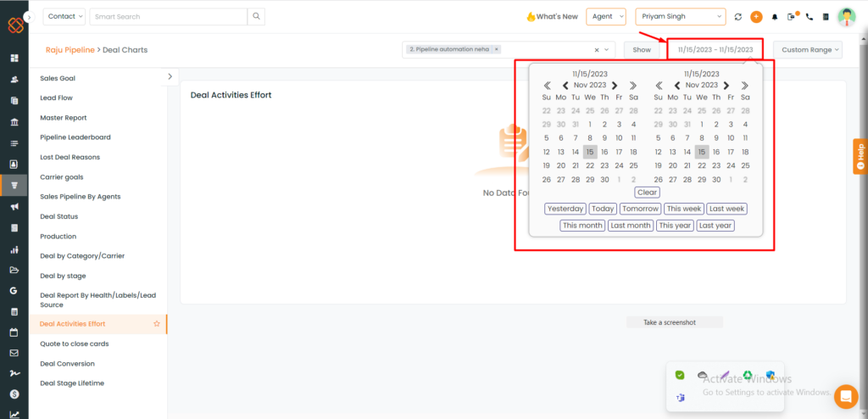Open the Deal Stage Lifetime report

[72, 383]
